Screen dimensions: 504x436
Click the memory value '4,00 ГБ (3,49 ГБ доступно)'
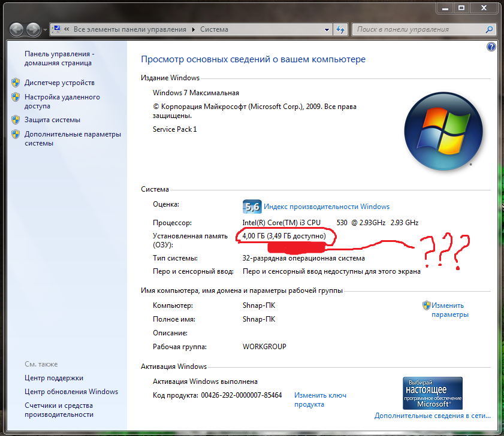pyautogui.click(x=284, y=236)
